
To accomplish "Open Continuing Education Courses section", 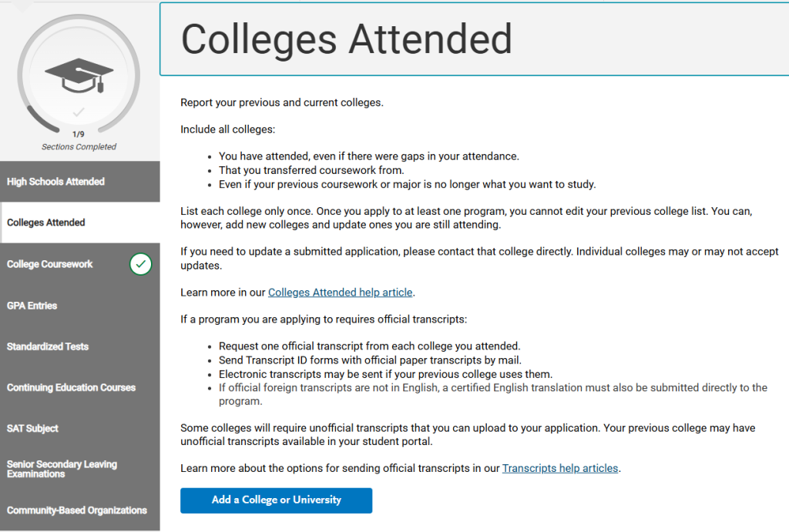I will point(71,387).
